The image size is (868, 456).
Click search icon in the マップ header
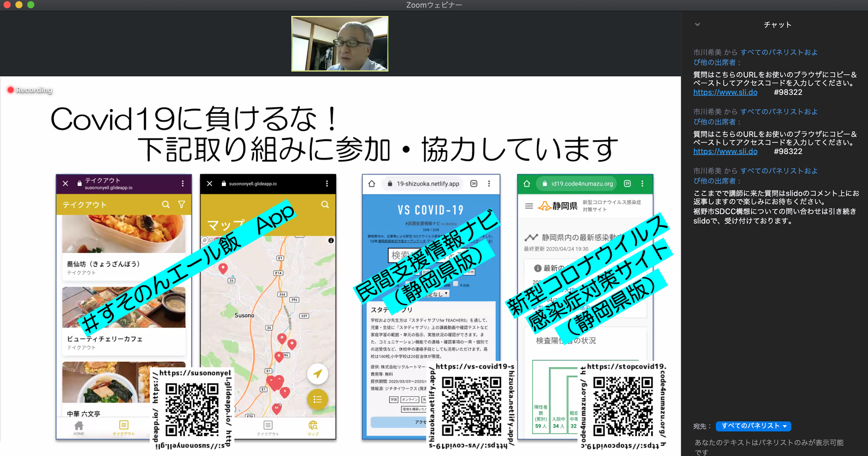325,204
